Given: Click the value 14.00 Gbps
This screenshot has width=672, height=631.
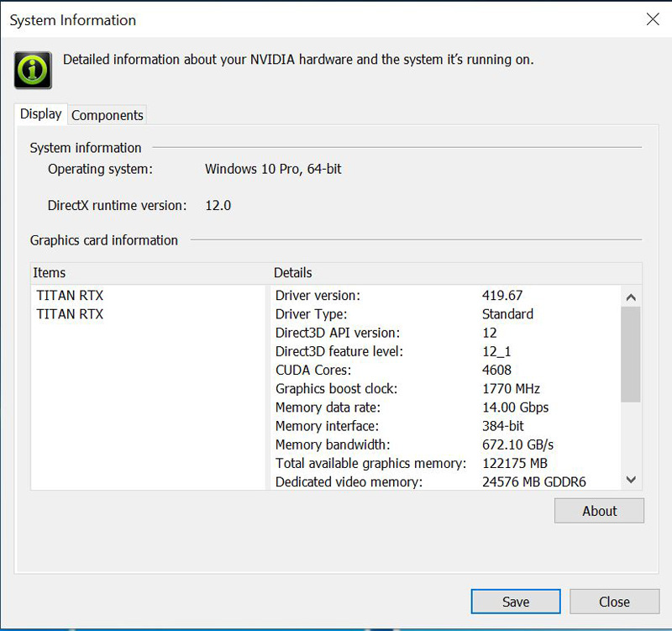Looking at the screenshot, I should coord(516,408).
